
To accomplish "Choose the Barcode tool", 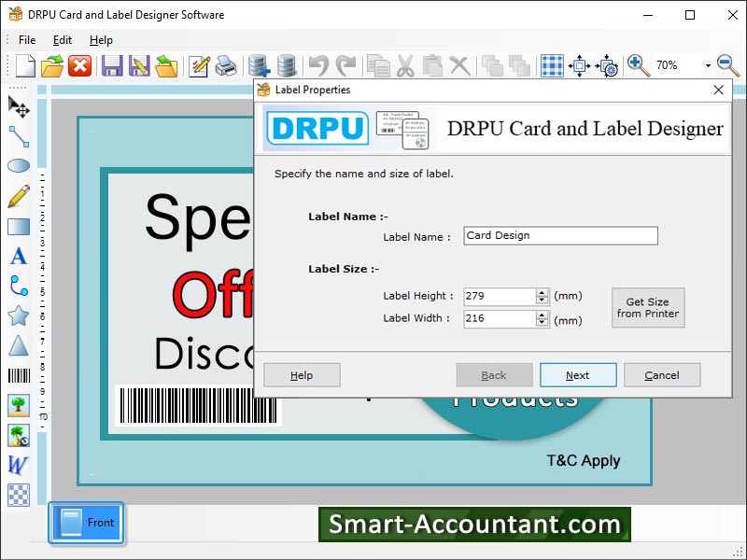I will 19,376.
